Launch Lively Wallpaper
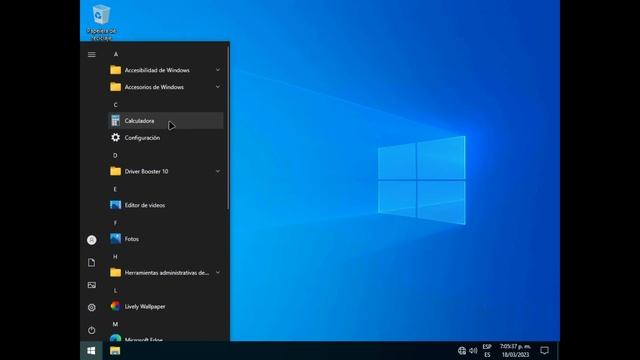The image size is (640, 360). [x=165, y=307]
